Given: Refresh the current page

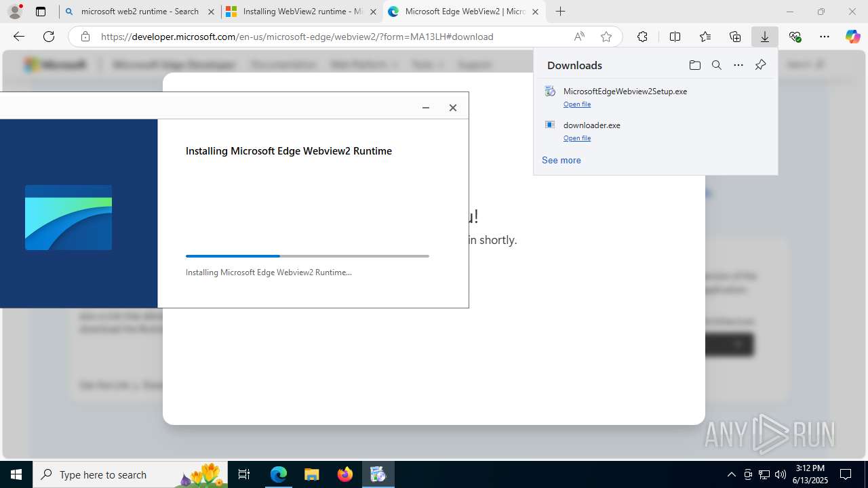Looking at the screenshot, I should pyautogui.click(x=49, y=37).
